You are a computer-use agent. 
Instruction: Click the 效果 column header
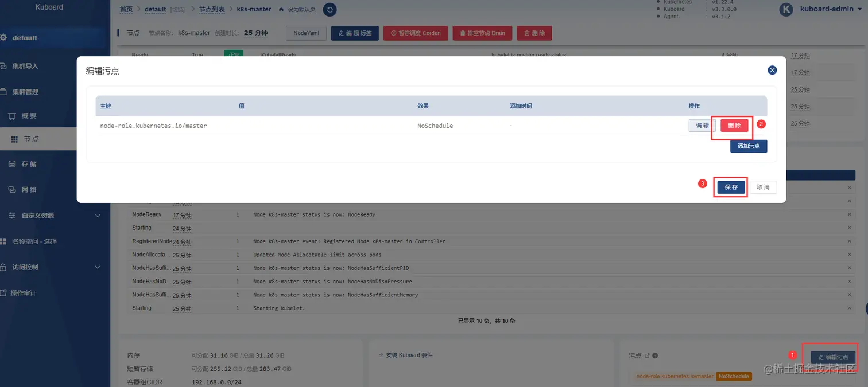point(423,106)
